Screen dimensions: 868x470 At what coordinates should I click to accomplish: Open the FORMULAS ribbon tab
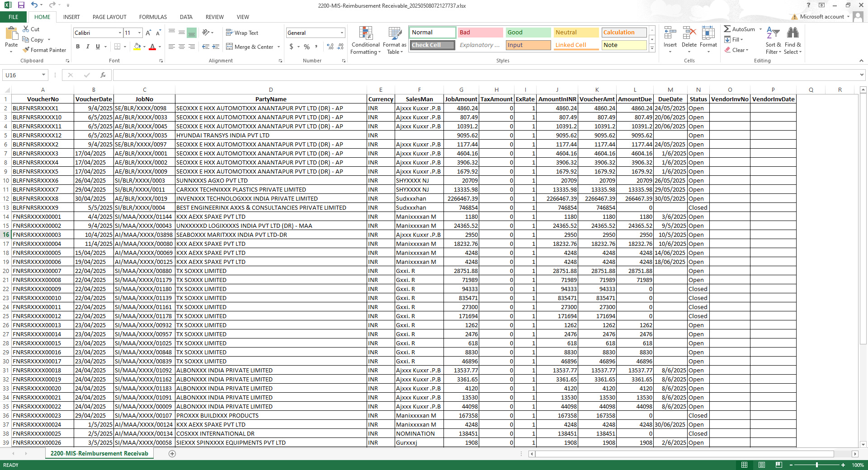point(153,17)
